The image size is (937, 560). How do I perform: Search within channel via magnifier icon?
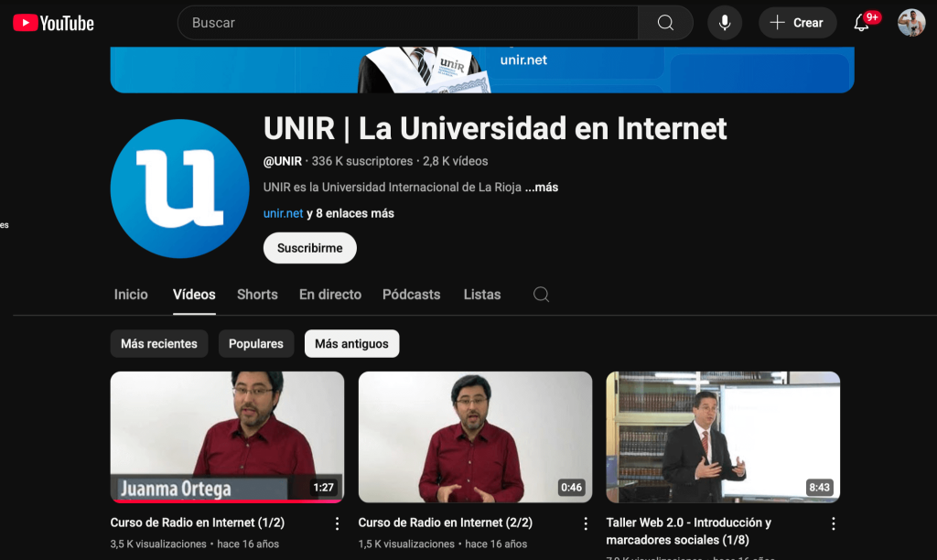541,295
